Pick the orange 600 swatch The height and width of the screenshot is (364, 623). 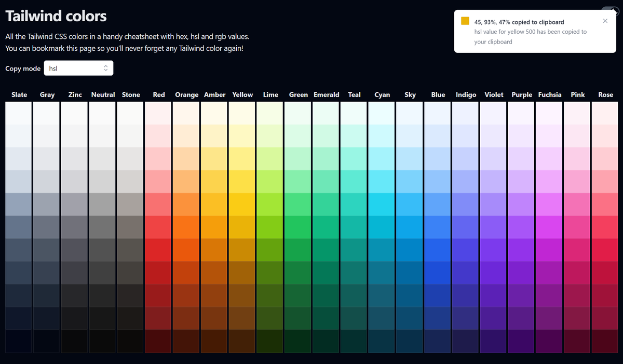coord(187,250)
